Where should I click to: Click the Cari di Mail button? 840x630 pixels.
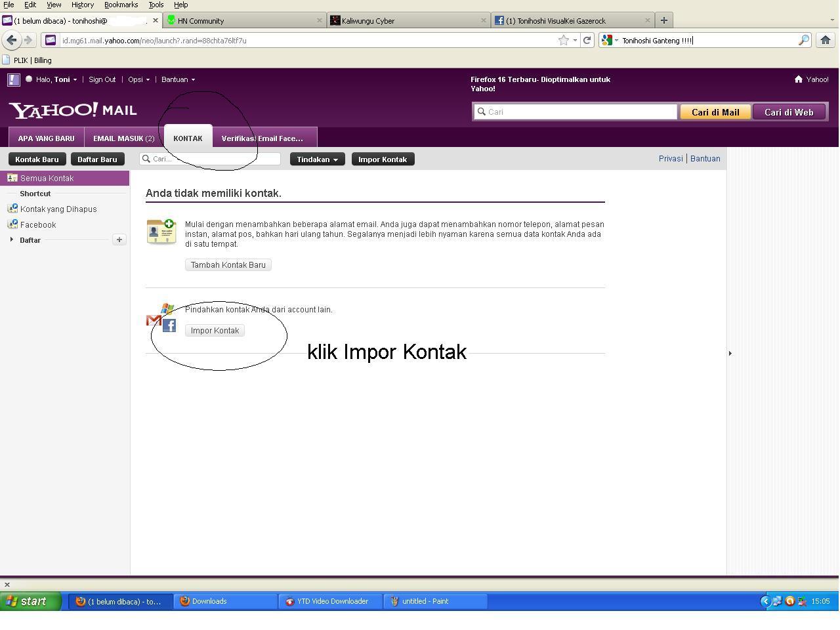tap(715, 112)
